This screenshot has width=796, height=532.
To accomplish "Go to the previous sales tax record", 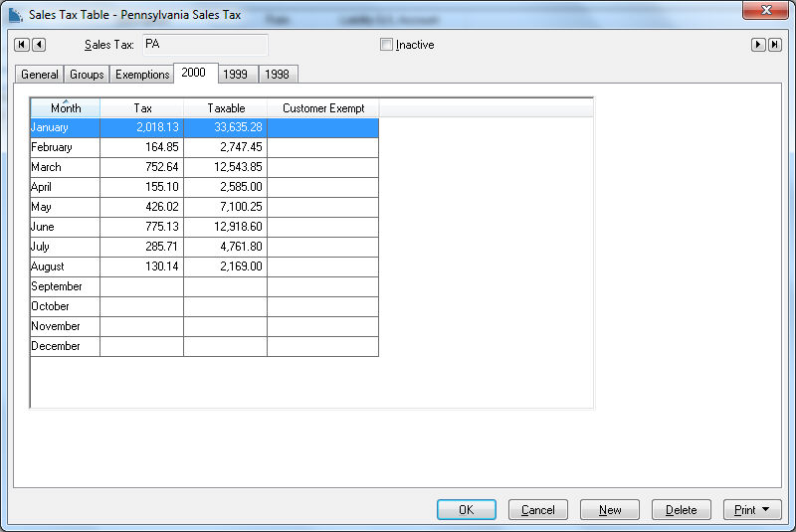I will click(x=39, y=45).
